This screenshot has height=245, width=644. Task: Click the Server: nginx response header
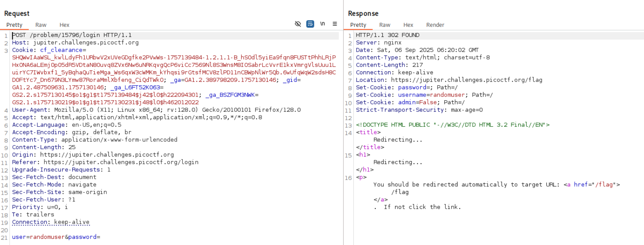click(x=379, y=43)
